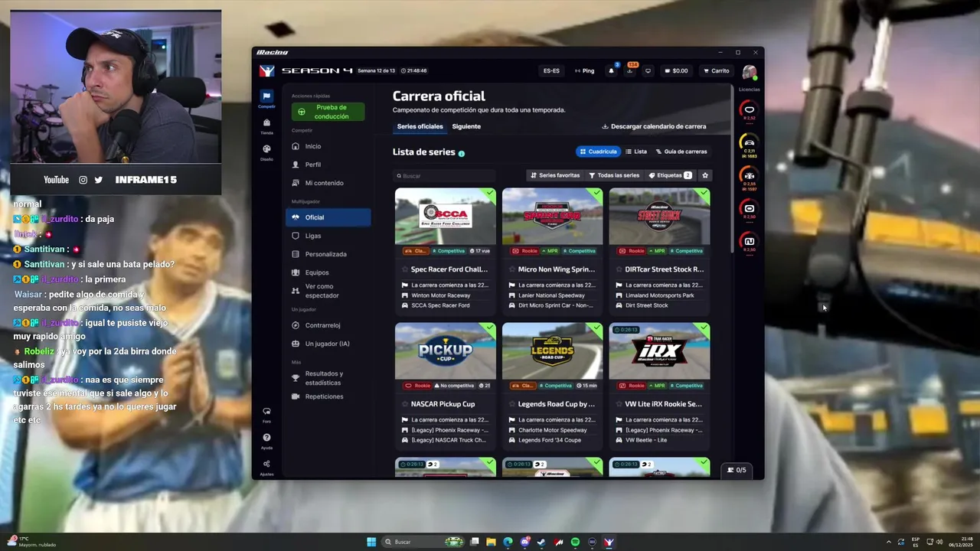Image resolution: width=980 pixels, height=551 pixels.
Task: Open Personalizada in the sidebar
Action: 328,254
